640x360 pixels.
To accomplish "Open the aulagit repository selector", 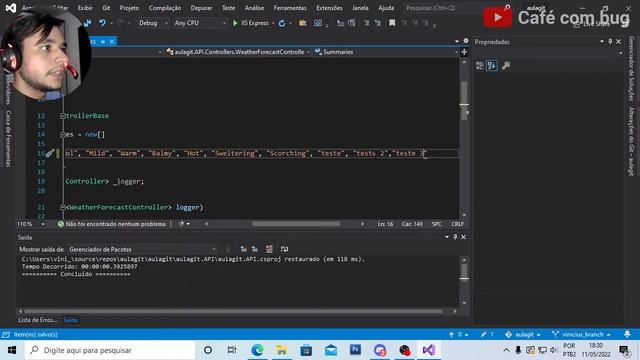I will coord(523,334).
